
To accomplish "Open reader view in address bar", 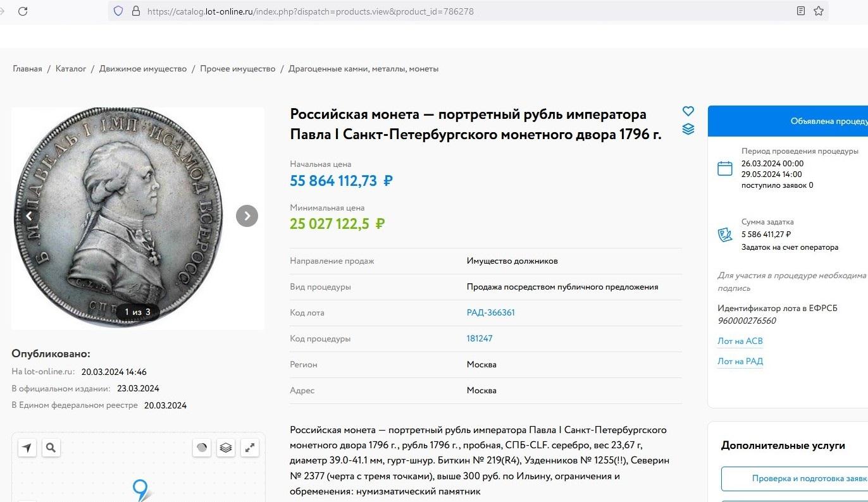I will [801, 11].
